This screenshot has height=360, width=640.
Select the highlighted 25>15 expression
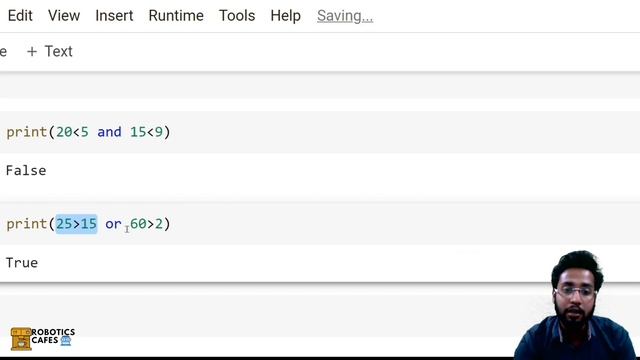[76, 224]
